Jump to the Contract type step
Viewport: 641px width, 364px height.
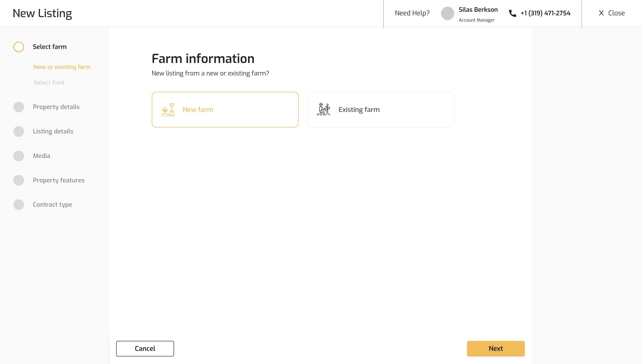tap(53, 204)
